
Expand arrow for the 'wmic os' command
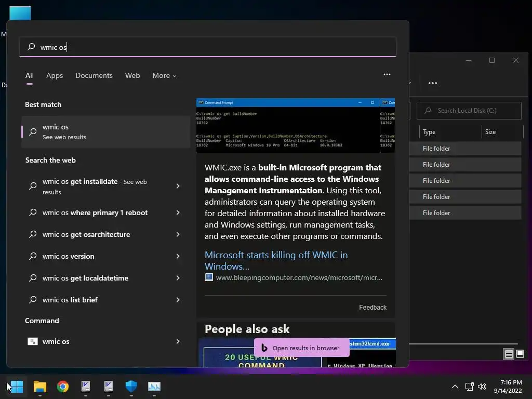178,341
